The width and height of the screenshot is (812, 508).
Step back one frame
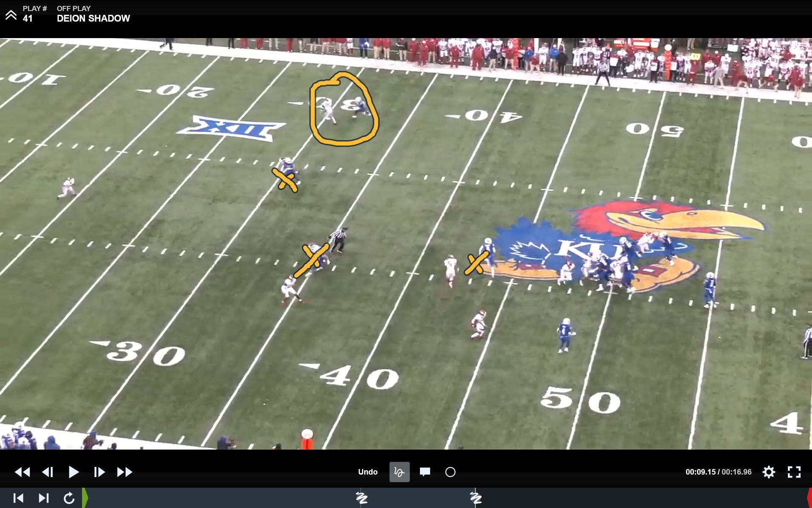48,472
